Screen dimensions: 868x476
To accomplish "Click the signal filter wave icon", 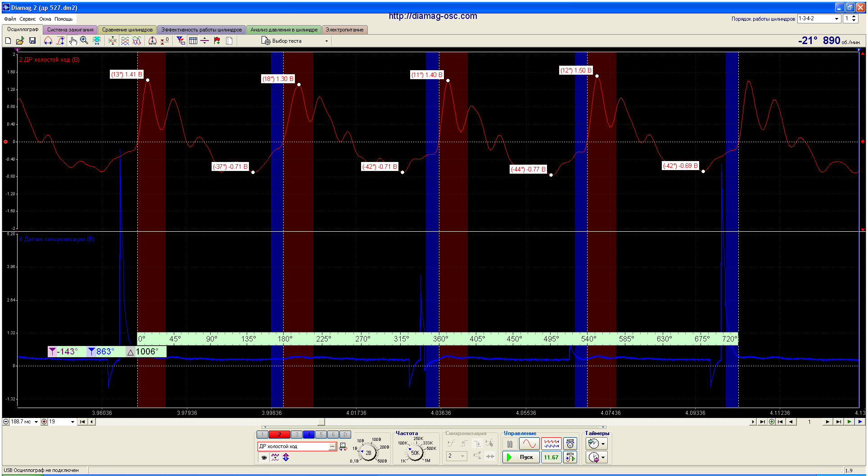I will tap(275, 458).
